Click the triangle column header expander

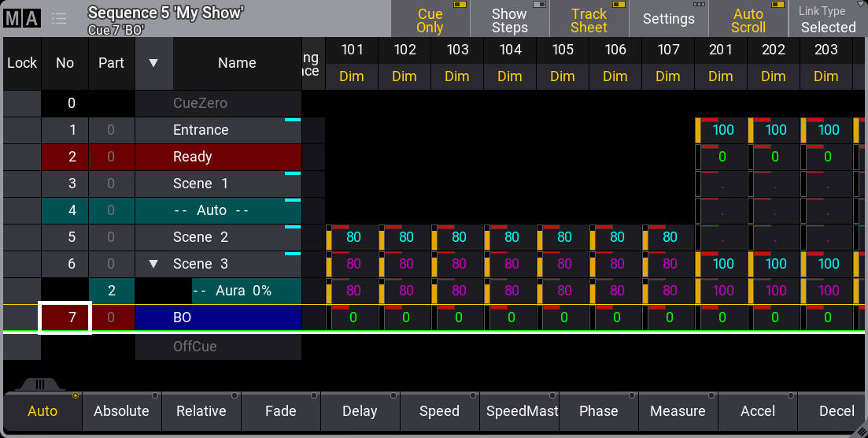click(153, 63)
